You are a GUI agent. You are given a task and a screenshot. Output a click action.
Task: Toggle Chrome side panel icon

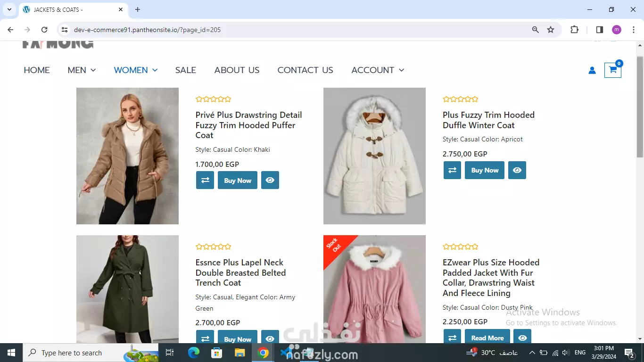coord(600,30)
